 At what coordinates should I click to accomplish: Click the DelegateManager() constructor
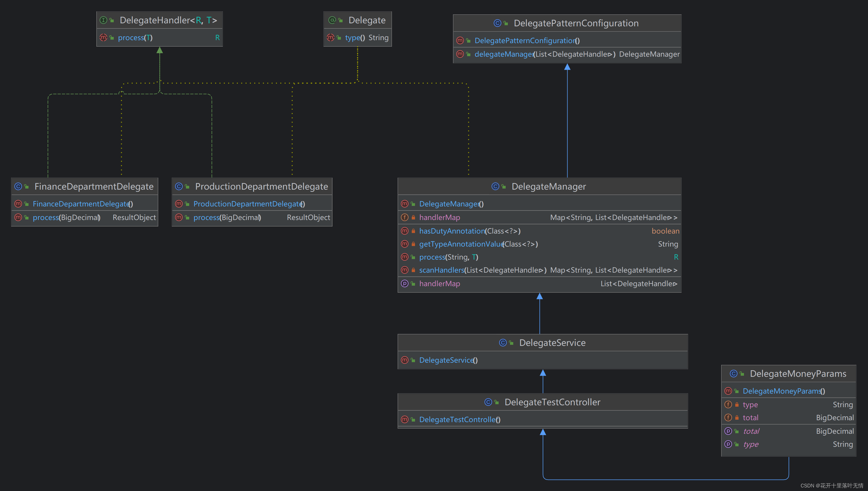(x=451, y=204)
